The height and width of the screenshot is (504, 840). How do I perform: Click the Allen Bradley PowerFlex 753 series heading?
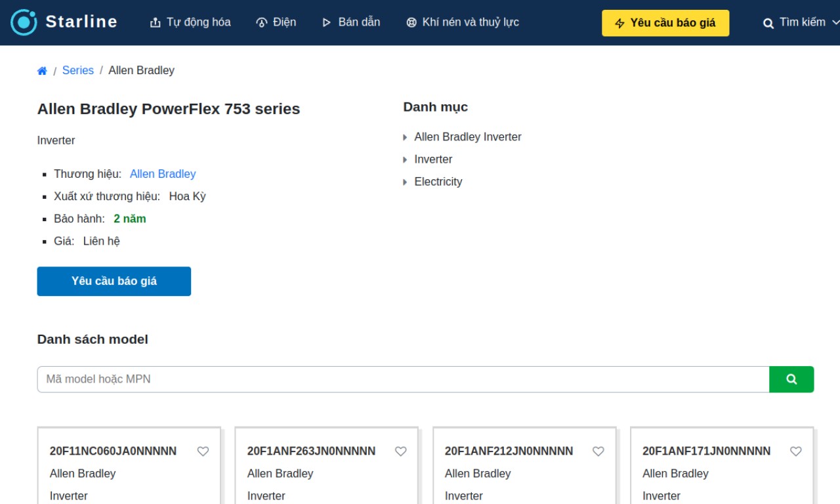[169, 109]
